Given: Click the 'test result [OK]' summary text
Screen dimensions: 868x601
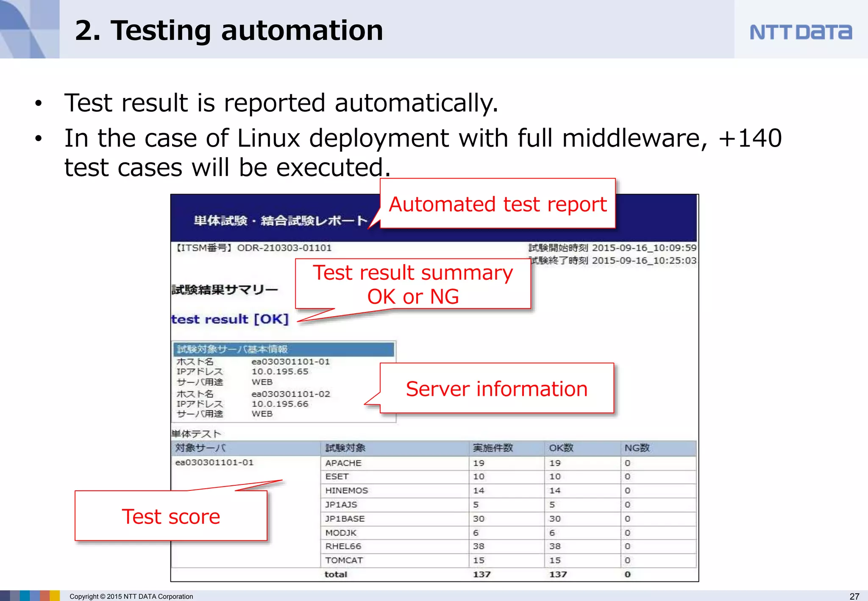Looking at the screenshot, I should pos(230,319).
